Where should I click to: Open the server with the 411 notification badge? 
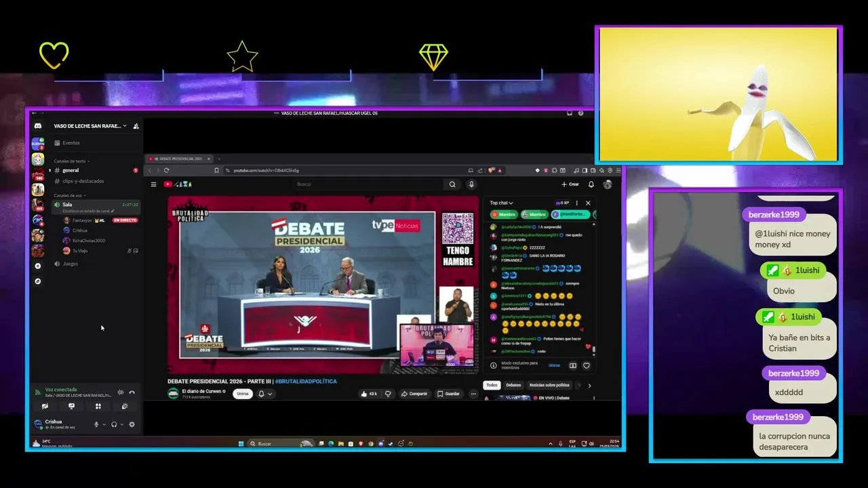[38, 205]
